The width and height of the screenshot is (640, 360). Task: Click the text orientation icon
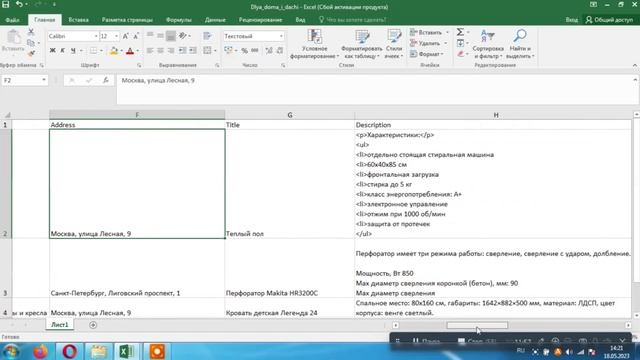[x=182, y=36]
